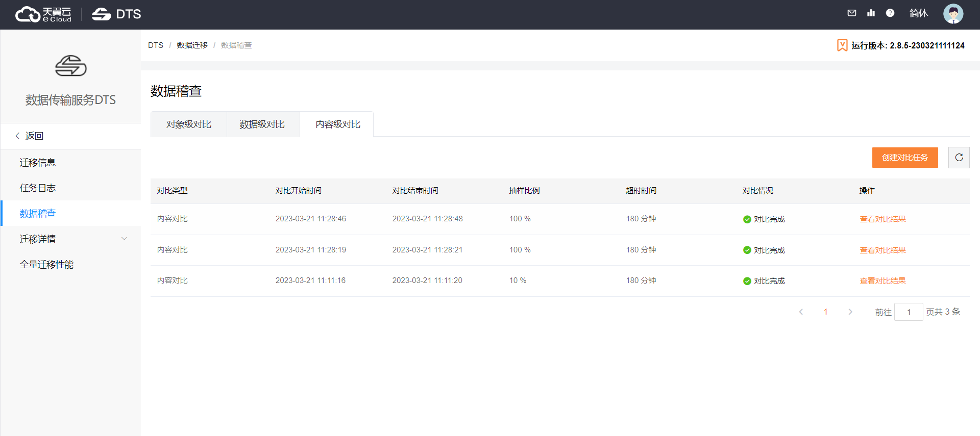Screen dimensions: 980x436
Task: Click the 创建对比任务 button
Action: tap(904, 158)
